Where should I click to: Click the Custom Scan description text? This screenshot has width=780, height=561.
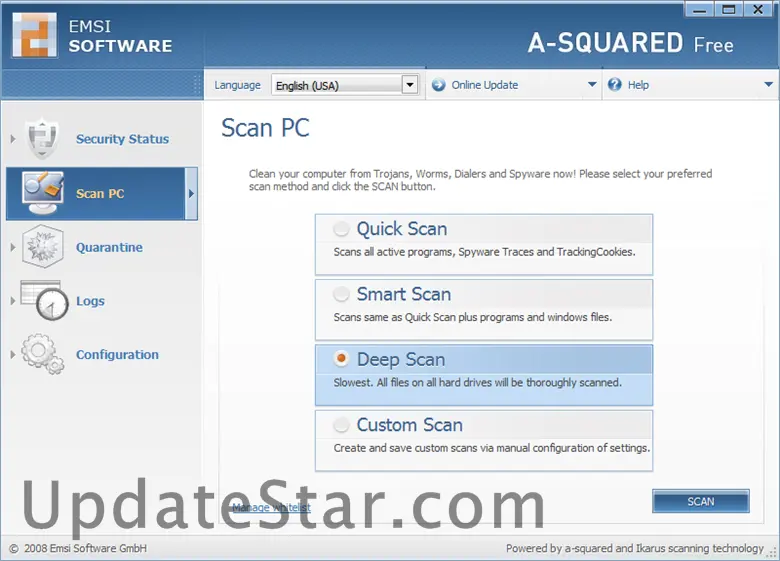click(491, 448)
